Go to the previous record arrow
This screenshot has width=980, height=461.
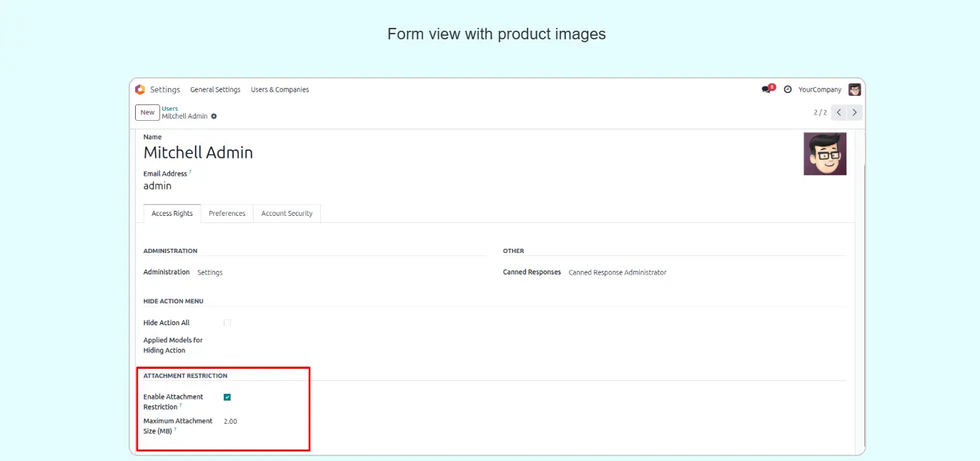pyautogui.click(x=839, y=112)
